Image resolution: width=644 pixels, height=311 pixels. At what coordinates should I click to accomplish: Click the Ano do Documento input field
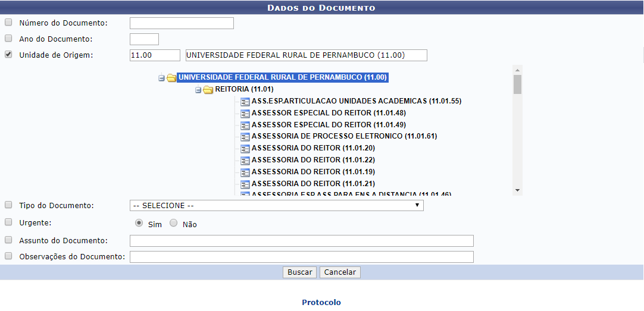(144, 39)
